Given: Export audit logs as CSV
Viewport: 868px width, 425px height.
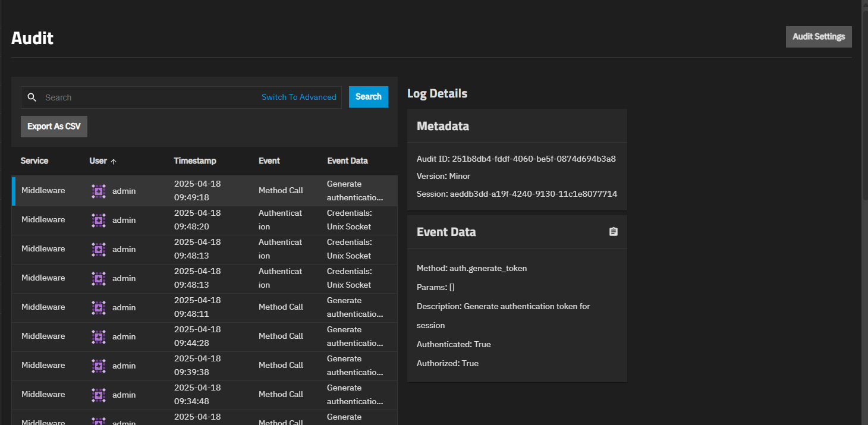Looking at the screenshot, I should tap(54, 127).
